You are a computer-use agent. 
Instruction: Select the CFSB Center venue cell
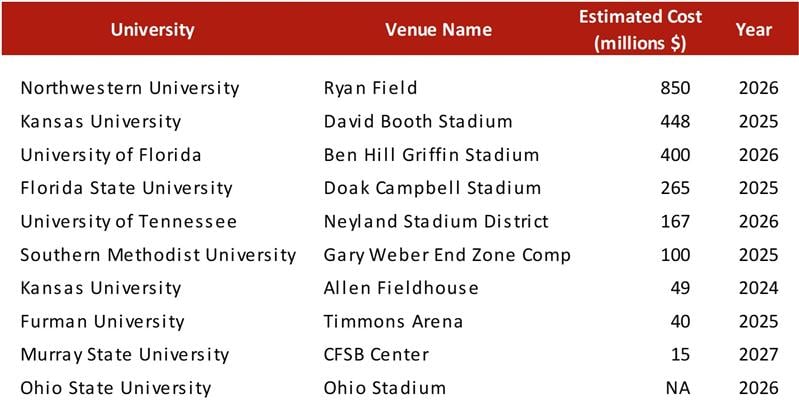(376, 355)
